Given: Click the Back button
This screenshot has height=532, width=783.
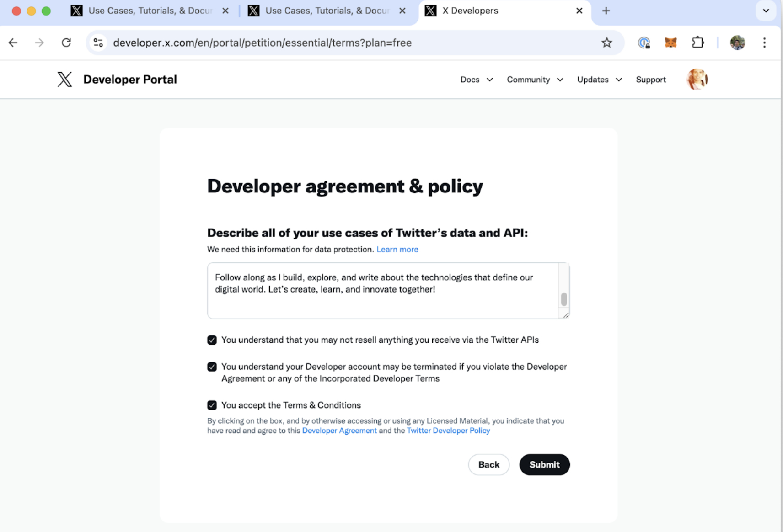Looking at the screenshot, I should tap(488, 464).
